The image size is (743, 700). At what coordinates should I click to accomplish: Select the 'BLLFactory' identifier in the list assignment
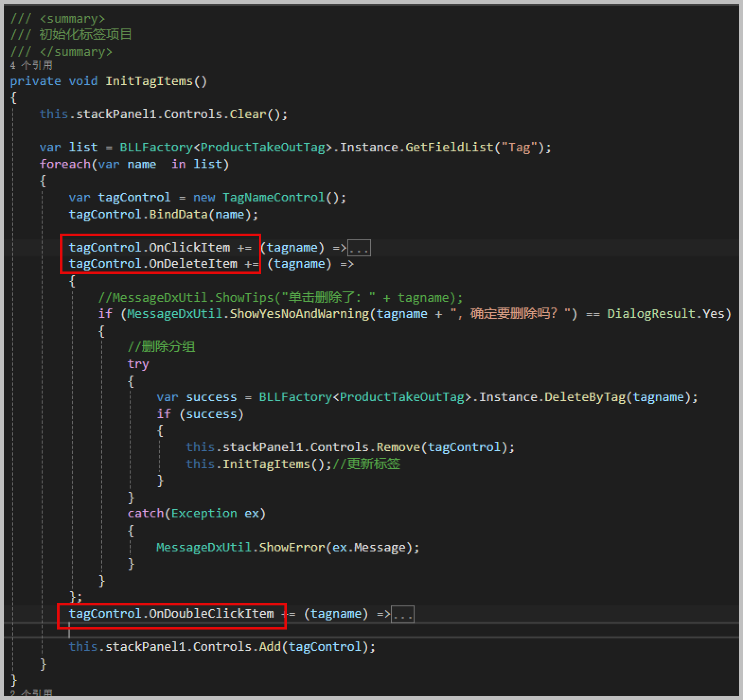coord(156,148)
